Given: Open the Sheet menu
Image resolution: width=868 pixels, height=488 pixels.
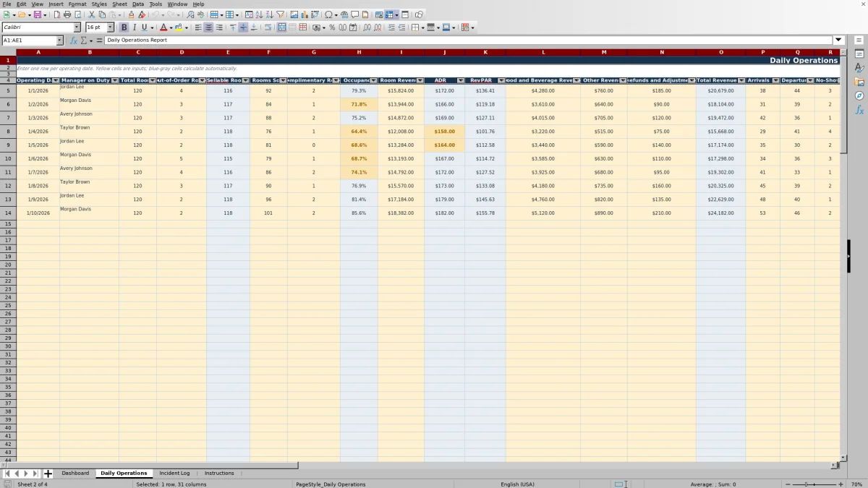Looking at the screenshot, I should (x=119, y=4).
